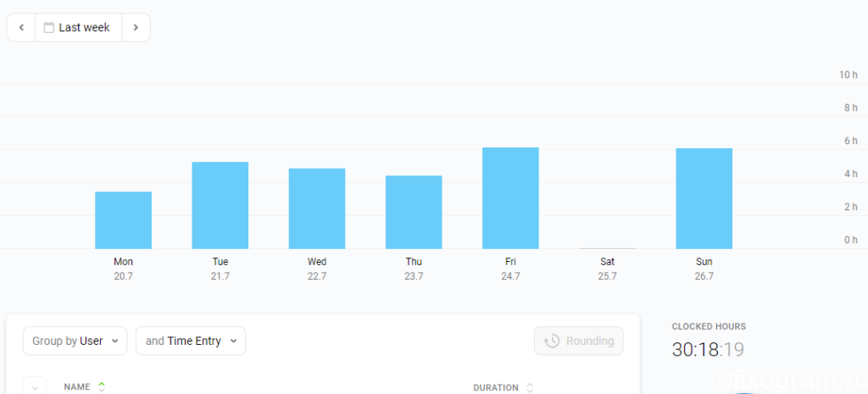Select Friday's bar in the chart
868x394 pixels.
(510, 198)
